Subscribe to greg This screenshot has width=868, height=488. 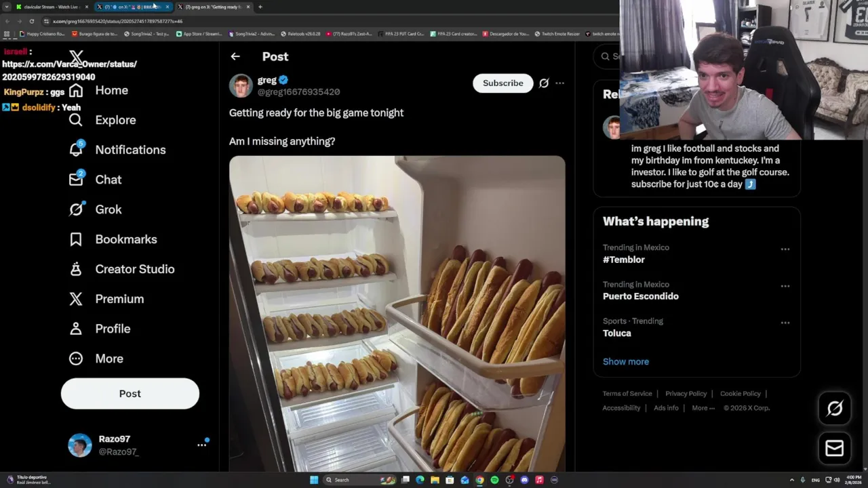[503, 83]
